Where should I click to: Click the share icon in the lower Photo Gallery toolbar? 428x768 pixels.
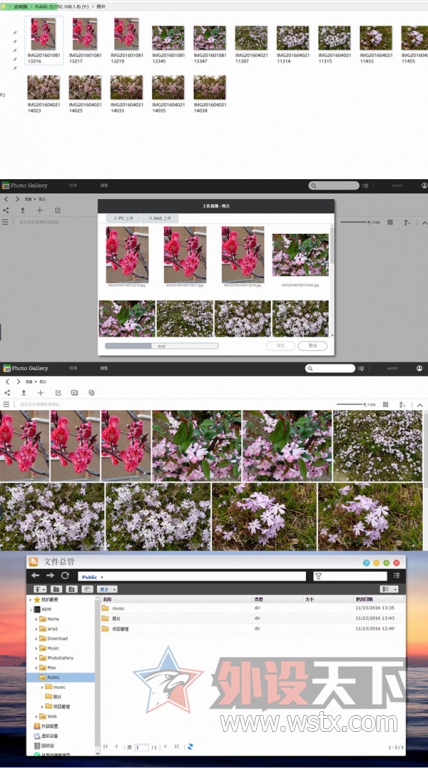7,393
